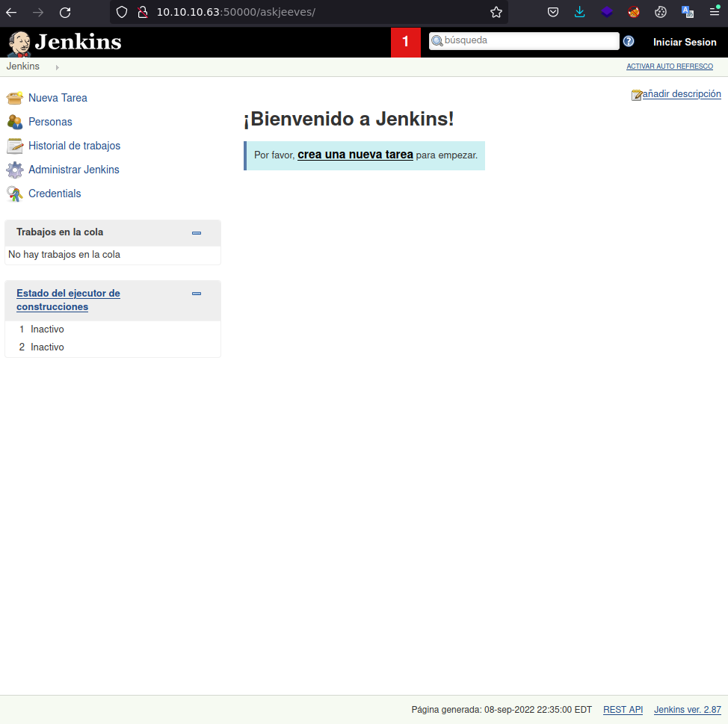Open the browser hamburger menu
The image size is (728, 724).
[714, 12]
